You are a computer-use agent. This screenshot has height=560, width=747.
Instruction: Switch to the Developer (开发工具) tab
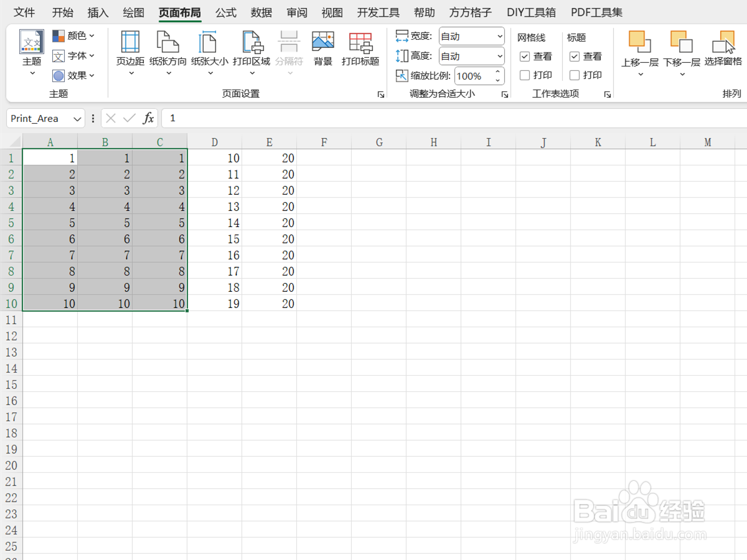tap(378, 12)
